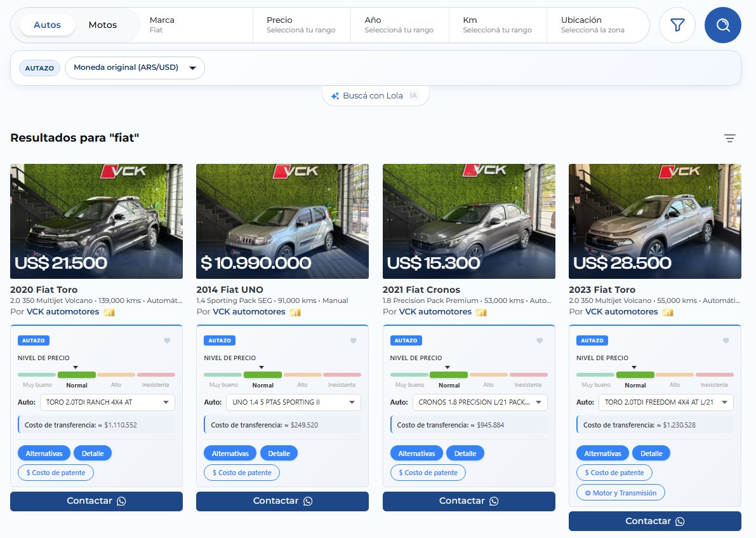Open the Año range filter
756x538 pixels.
pyautogui.click(x=400, y=25)
